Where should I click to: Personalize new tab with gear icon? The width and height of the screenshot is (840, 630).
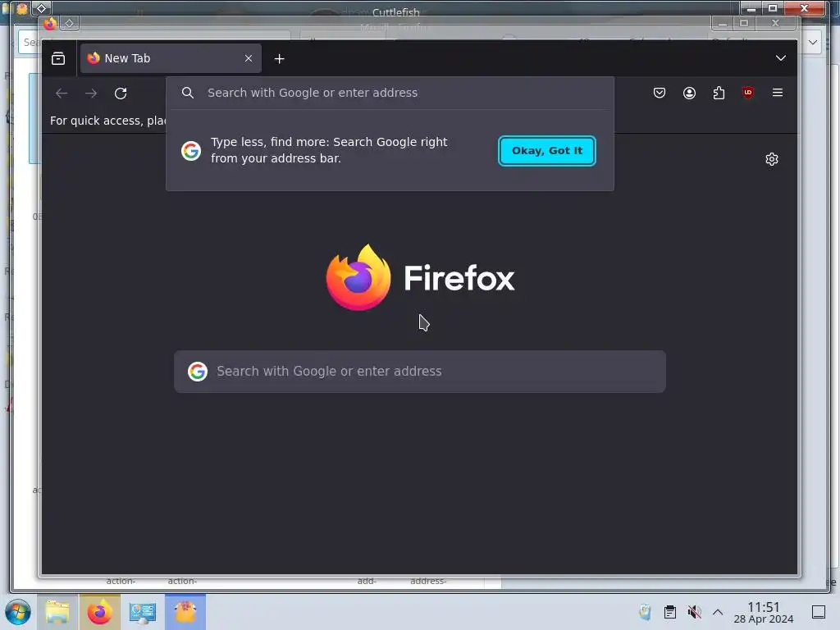click(x=771, y=159)
